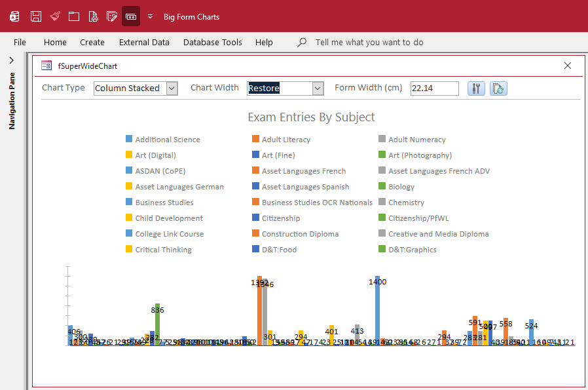The height and width of the screenshot is (390, 588).
Task: Click the Access database icon in the title bar
Action: click(14, 16)
